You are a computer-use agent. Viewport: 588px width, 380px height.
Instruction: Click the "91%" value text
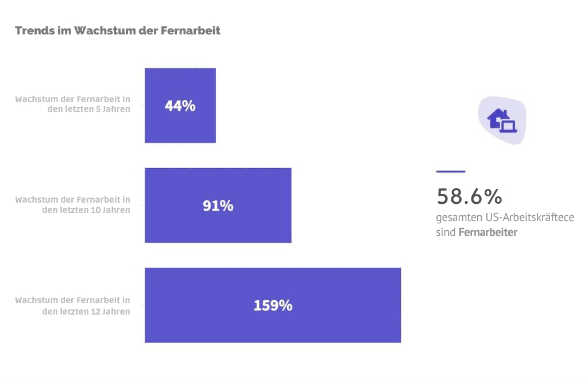218,205
